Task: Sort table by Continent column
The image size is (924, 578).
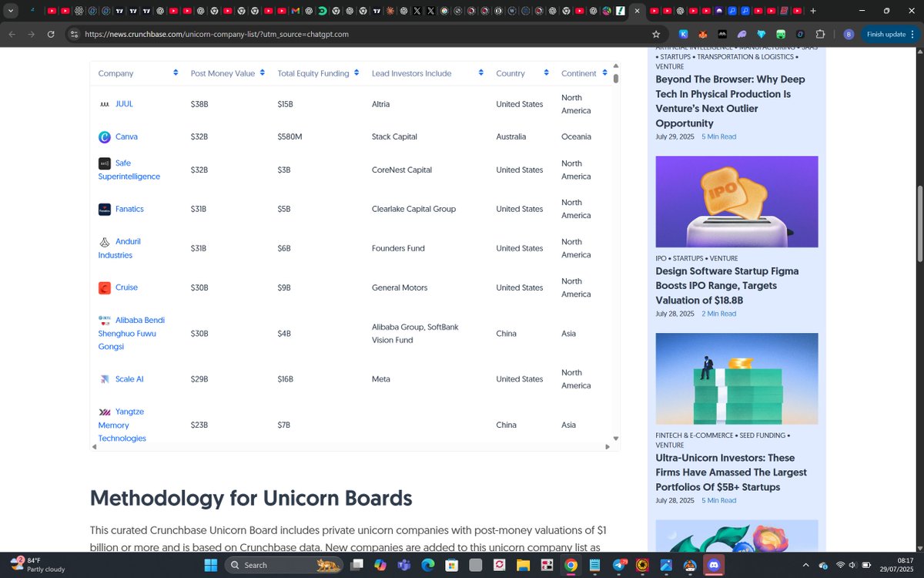Action: (604, 72)
